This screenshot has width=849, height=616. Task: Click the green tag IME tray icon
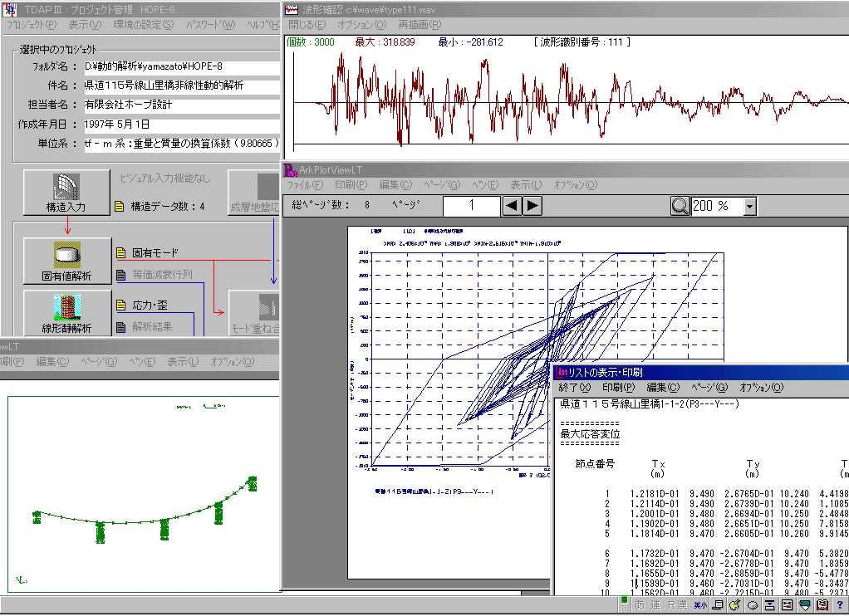point(805,605)
